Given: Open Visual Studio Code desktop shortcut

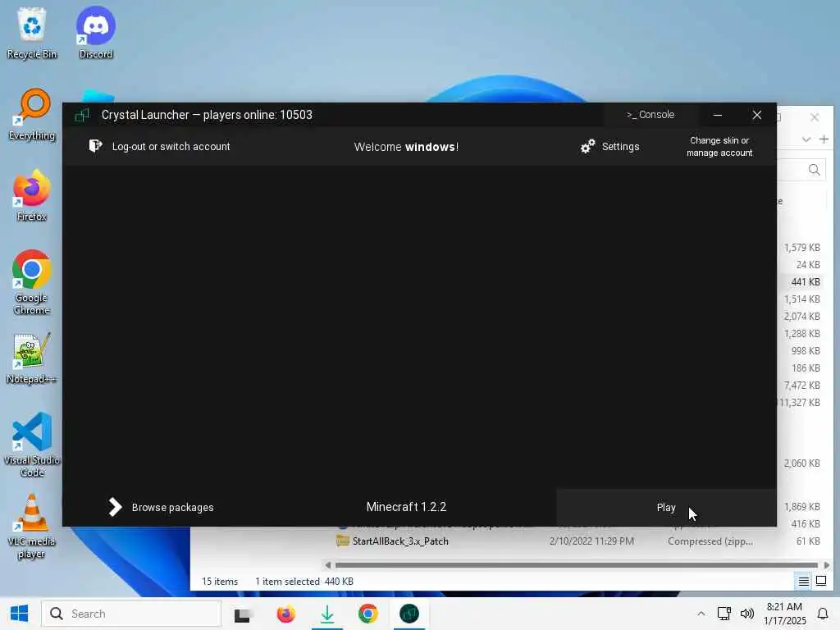Looking at the screenshot, I should [32, 445].
